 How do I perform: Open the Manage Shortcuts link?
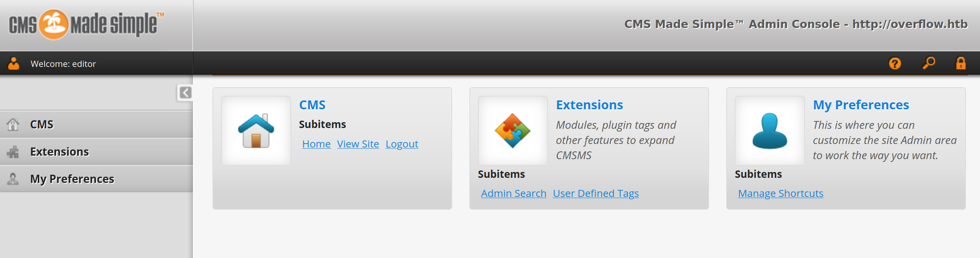tap(780, 193)
